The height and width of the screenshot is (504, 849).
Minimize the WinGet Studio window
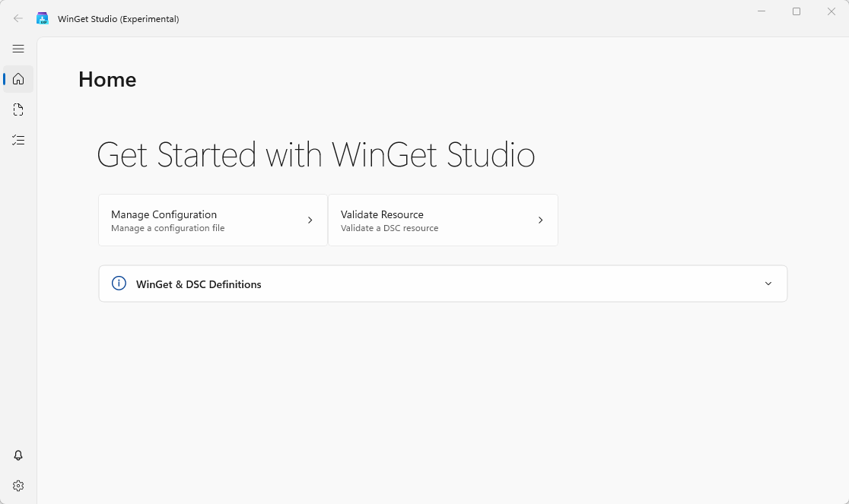pos(762,11)
